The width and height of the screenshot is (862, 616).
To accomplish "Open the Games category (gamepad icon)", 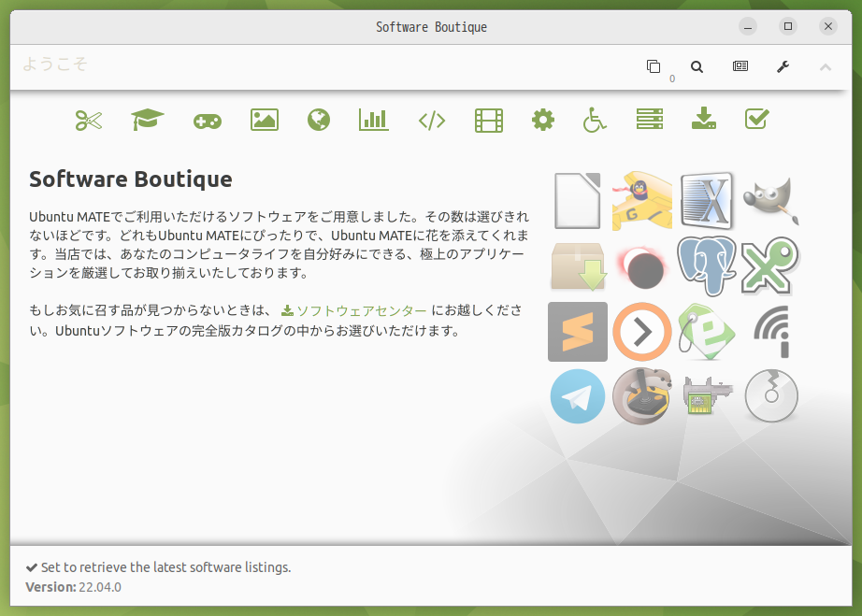I will point(208,121).
